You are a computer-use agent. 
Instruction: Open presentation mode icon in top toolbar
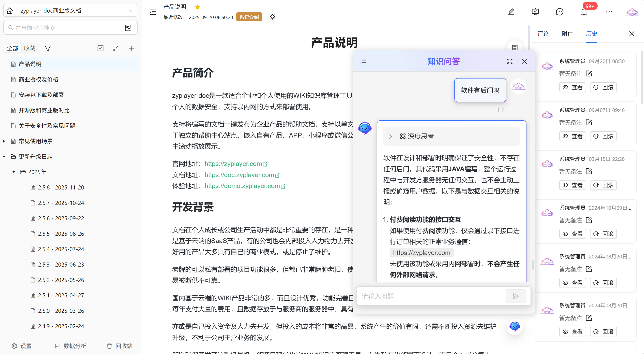click(535, 12)
